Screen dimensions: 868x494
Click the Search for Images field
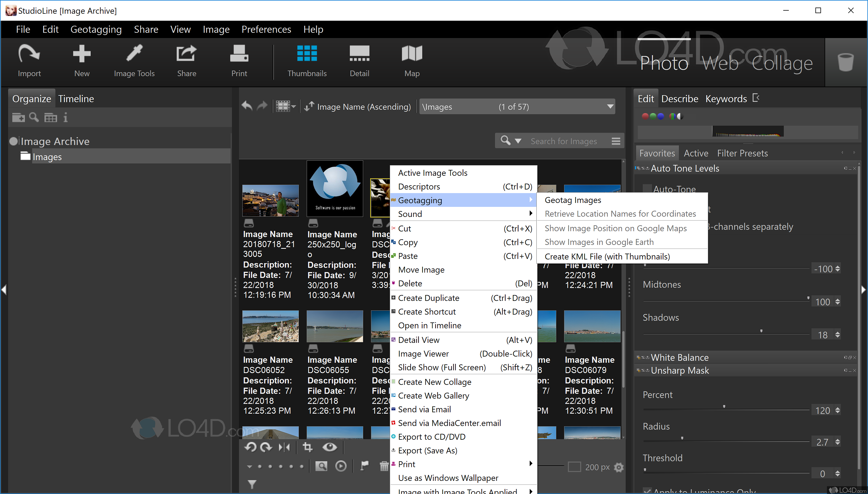pyautogui.click(x=564, y=141)
